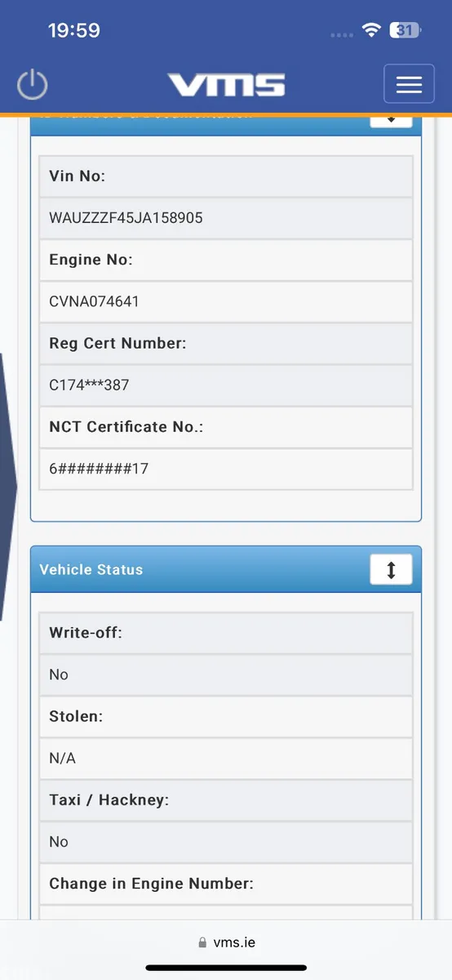Image resolution: width=452 pixels, height=980 pixels.
Task: Tap the padlock icon beside vms.ie
Action: [x=202, y=942]
